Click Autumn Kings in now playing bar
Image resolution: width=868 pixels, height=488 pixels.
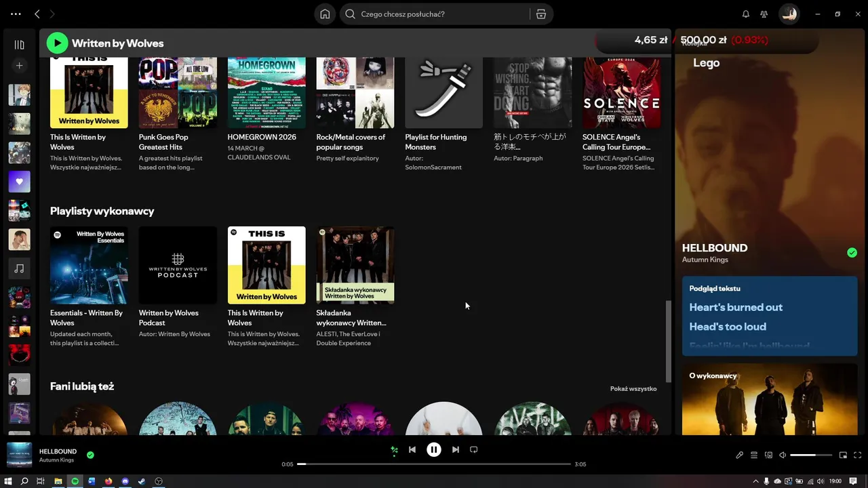point(57,460)
